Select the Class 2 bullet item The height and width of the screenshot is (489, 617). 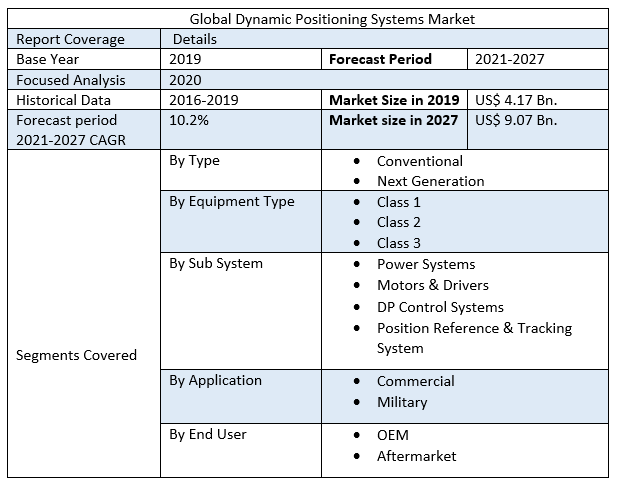(x=398, y=222)
